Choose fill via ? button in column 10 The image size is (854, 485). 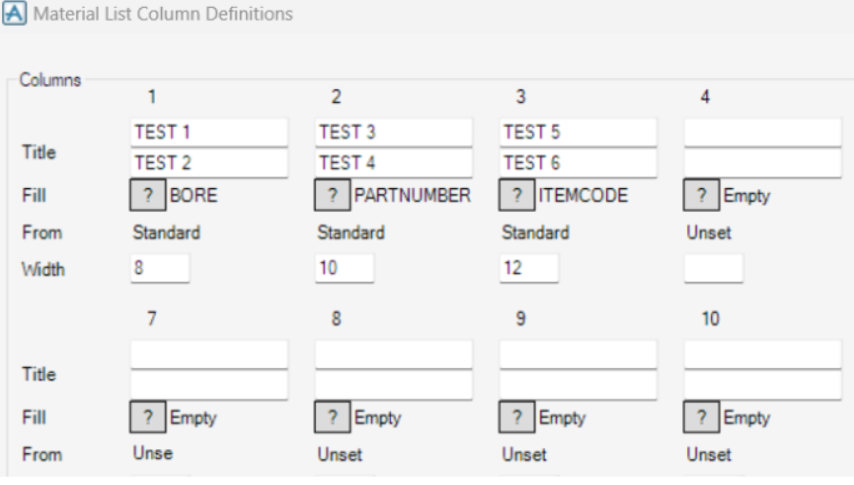tap(701, 417)
